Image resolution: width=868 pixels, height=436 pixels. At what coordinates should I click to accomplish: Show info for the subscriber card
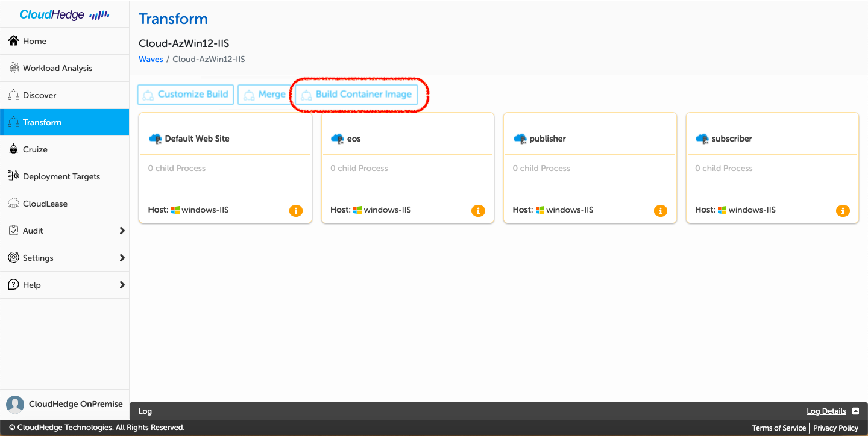pos(843,211)
